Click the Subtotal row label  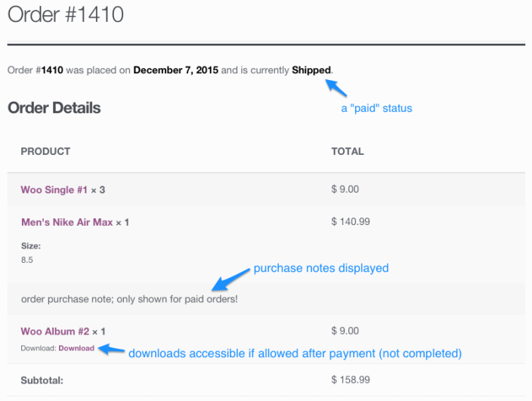(42, 381)
